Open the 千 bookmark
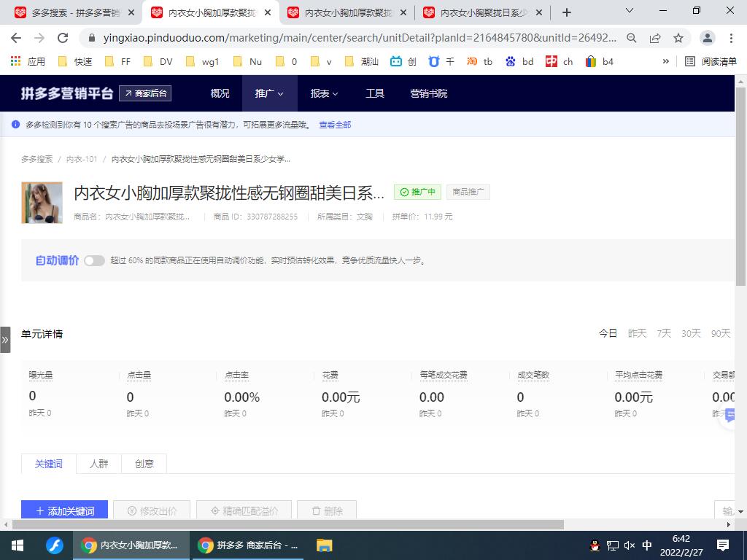 coord(441,61)
